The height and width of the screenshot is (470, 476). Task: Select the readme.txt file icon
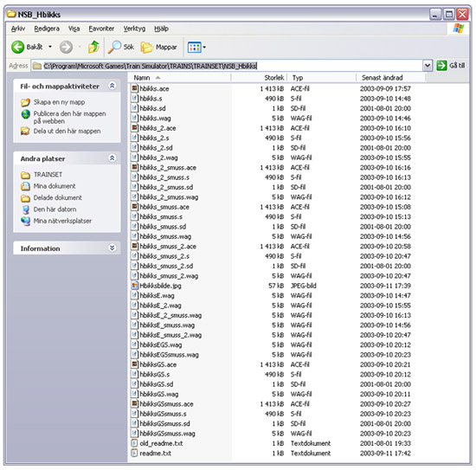pyautogui.click(x=134, y=453)
